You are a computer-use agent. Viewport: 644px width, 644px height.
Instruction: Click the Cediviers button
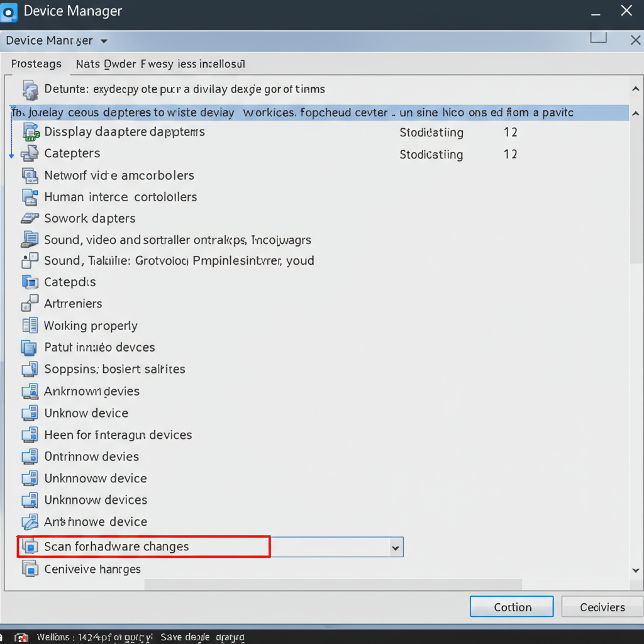coord(602,607)
